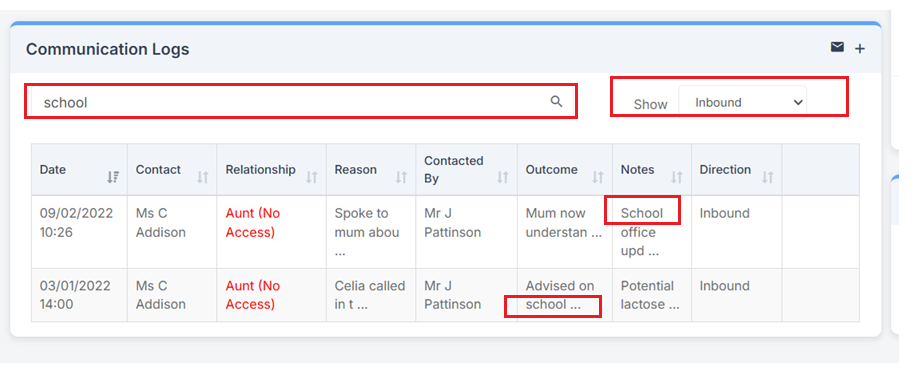Select the 03/01/2022 14:00 log row
This screenshot has width=917, height=377.
445,295
